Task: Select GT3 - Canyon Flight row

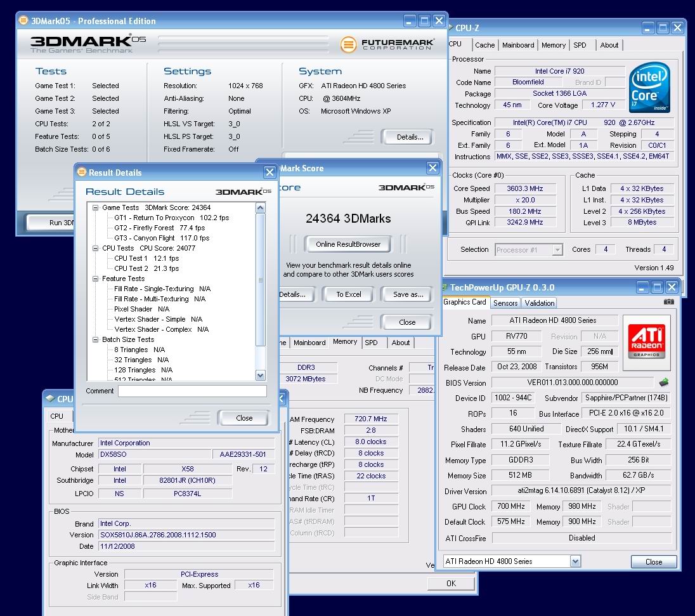Action: [162, 238]
